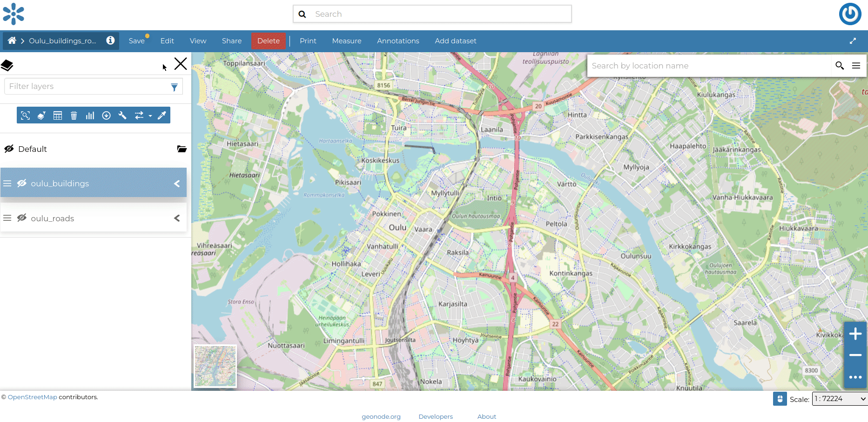Open the View menu

pyautogui.click(x=198, y=41)
